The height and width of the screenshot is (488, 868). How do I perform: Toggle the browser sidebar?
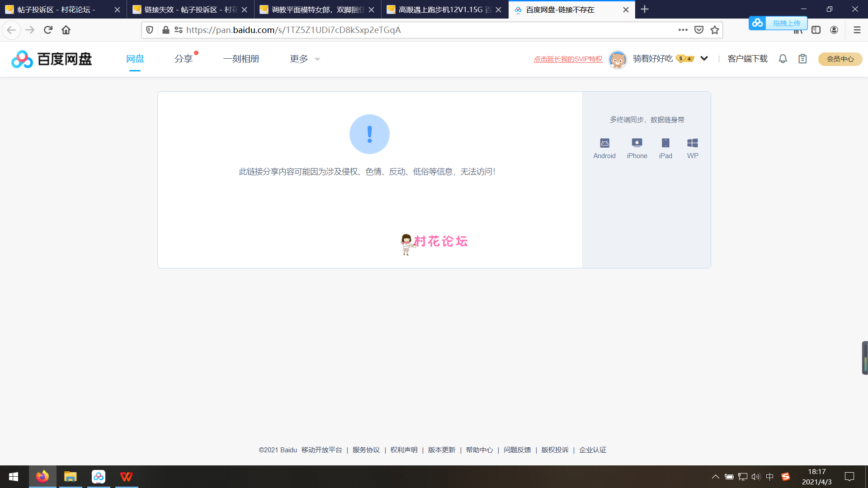pyautogui.click(x=816, y=30)
